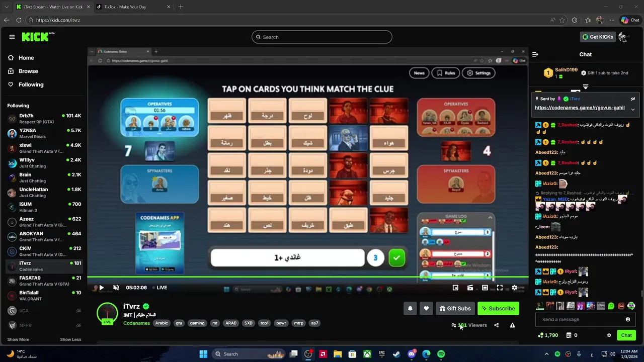Open the emoji picker in chat
Image resolution: width=644 pixels, height=362 pixels.
coord(628,319)
